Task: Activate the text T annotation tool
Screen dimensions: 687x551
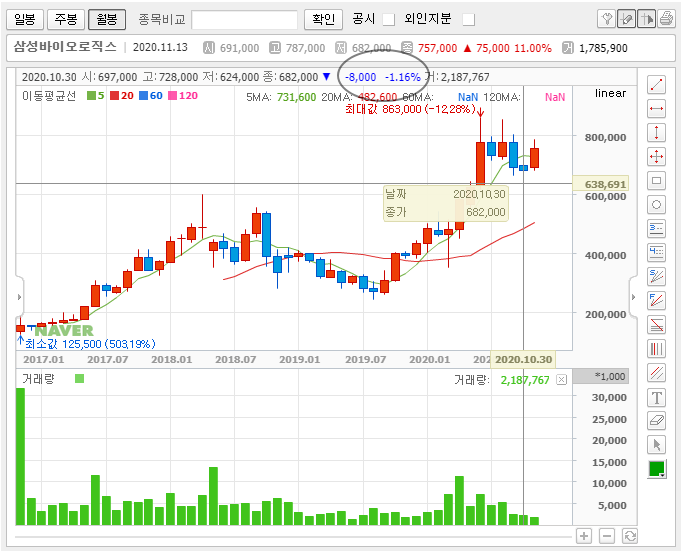Action: click(x=656, y=398)
